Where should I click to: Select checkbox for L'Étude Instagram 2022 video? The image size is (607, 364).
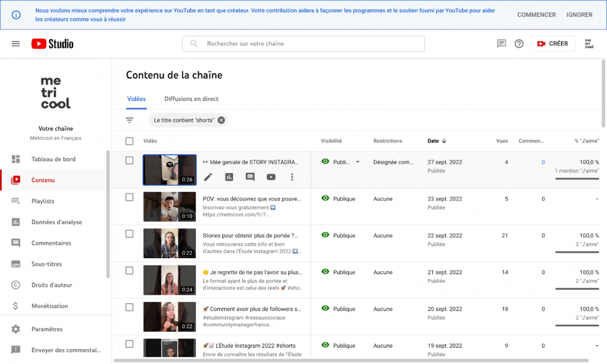pos(129,344)
